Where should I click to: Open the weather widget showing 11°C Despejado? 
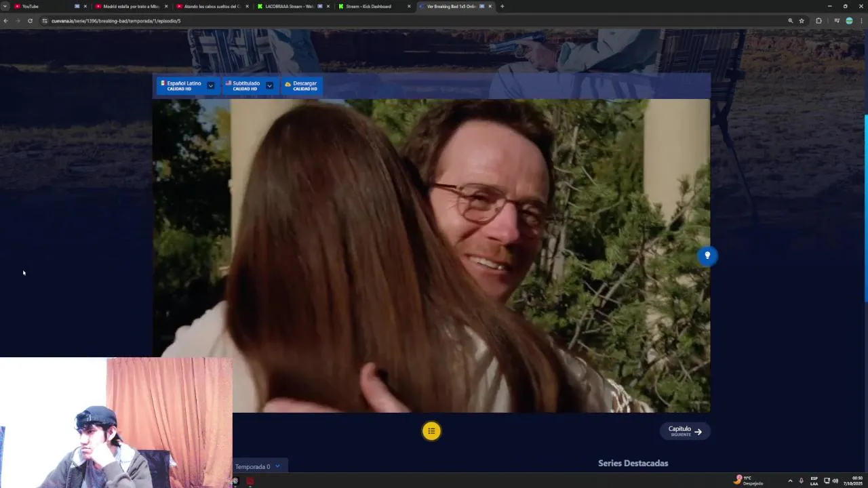click(x=749, y=480)
